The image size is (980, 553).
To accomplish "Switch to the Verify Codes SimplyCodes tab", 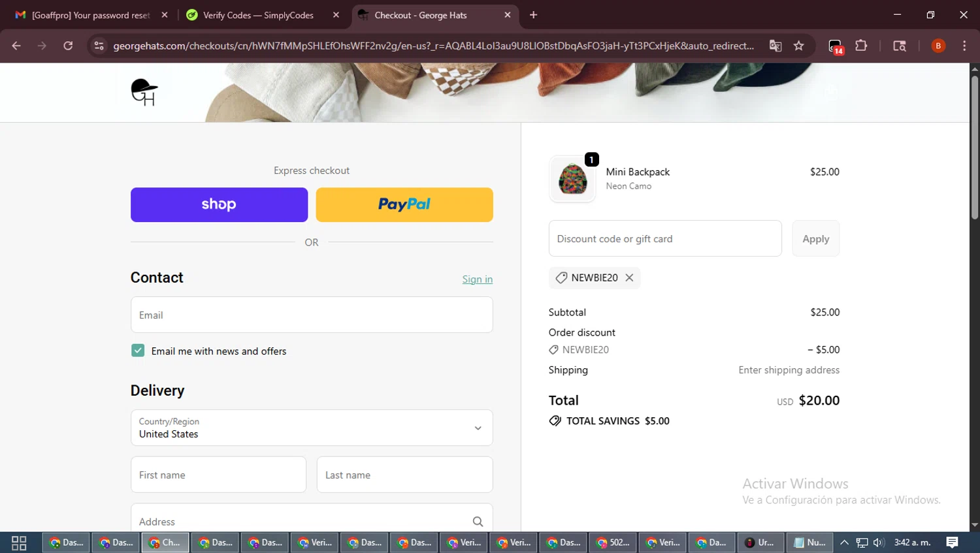I will [x=261, y=15].
